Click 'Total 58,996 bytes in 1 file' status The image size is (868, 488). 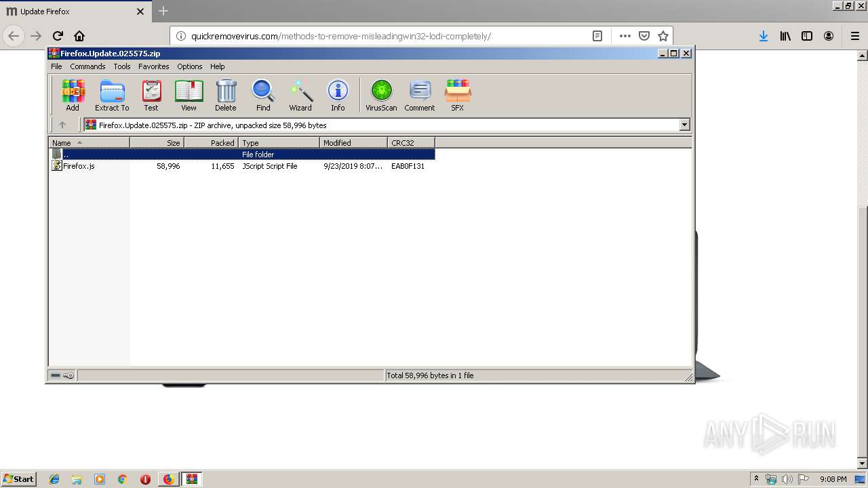[430, 375]
